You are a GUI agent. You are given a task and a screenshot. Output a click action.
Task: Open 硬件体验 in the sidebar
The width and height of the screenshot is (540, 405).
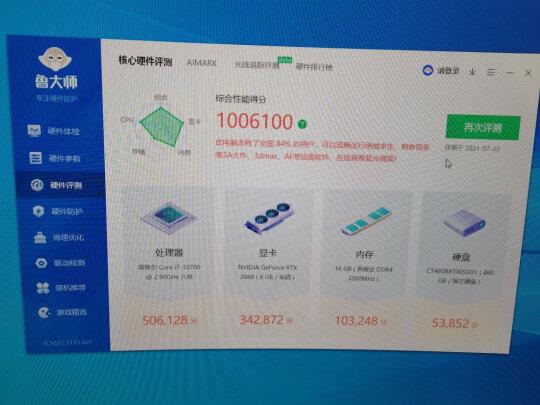tap(54, 131)
